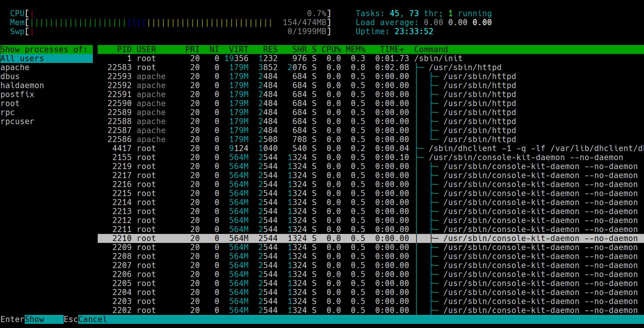
Task: Click the 154/474MB memory value
Action: click(305, 22)
